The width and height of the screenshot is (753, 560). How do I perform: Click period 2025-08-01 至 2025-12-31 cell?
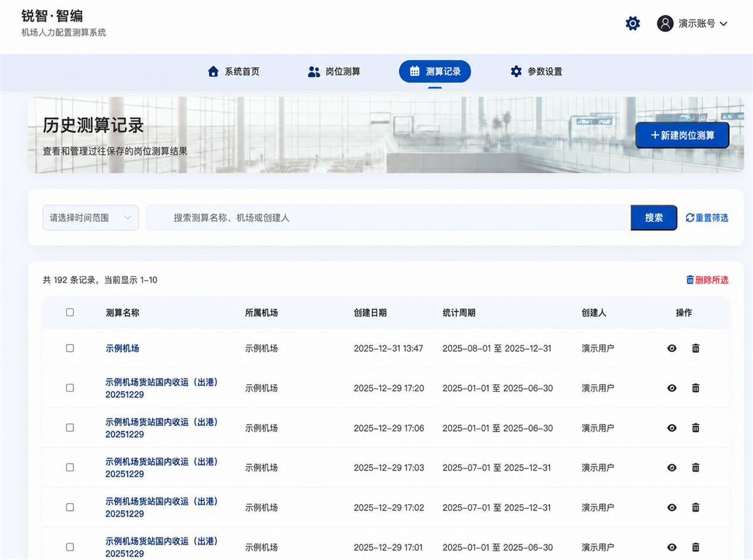497,348
